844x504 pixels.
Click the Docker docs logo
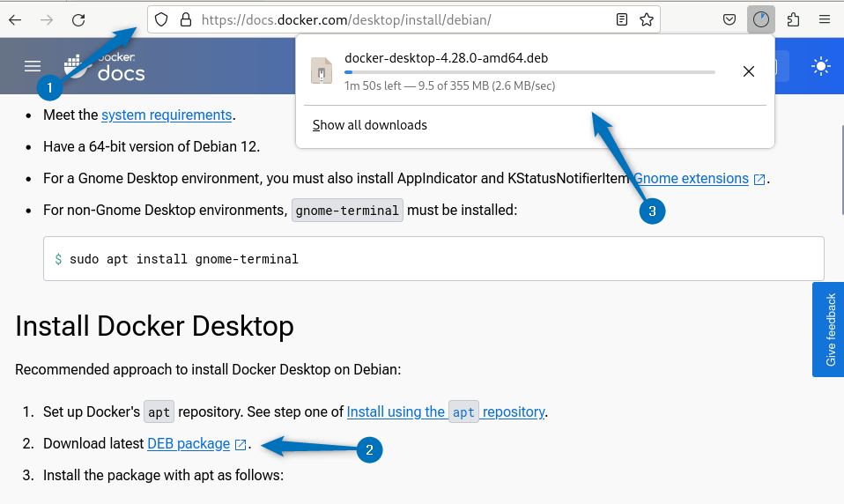click(x=105, y=66)
